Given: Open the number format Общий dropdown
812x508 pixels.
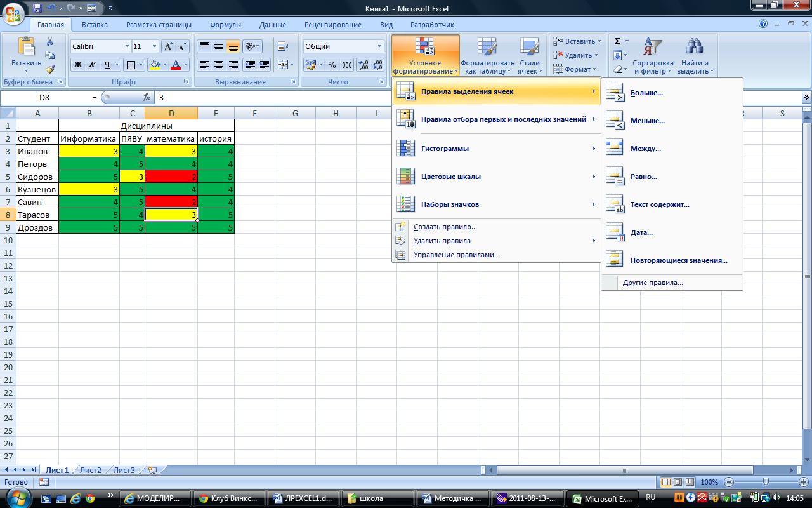Looking at the screenshot, I should tap(380, 46).
